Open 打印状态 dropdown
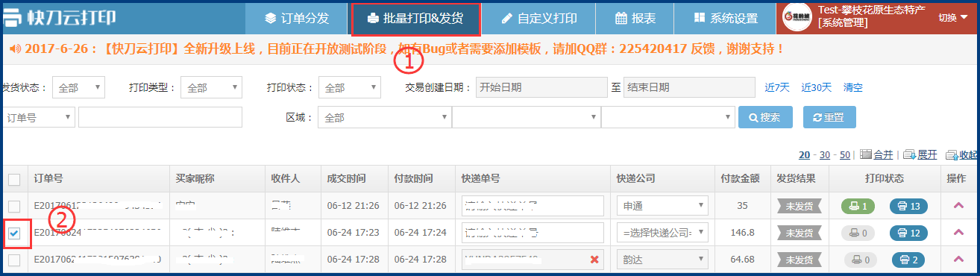 [351, 87]
